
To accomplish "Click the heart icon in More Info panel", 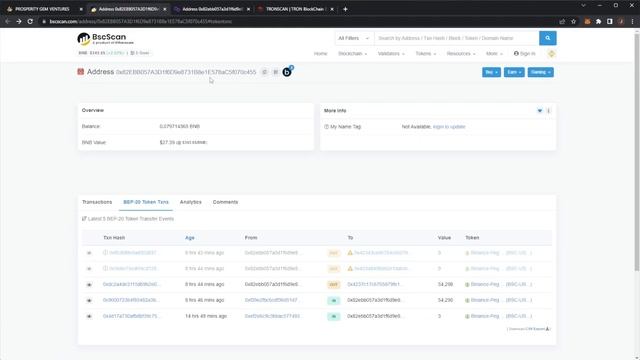I will 540,111.
